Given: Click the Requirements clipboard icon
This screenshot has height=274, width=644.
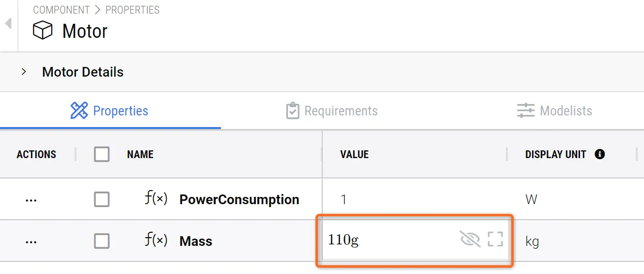Looking at the screenshot, I should (293, 111).
